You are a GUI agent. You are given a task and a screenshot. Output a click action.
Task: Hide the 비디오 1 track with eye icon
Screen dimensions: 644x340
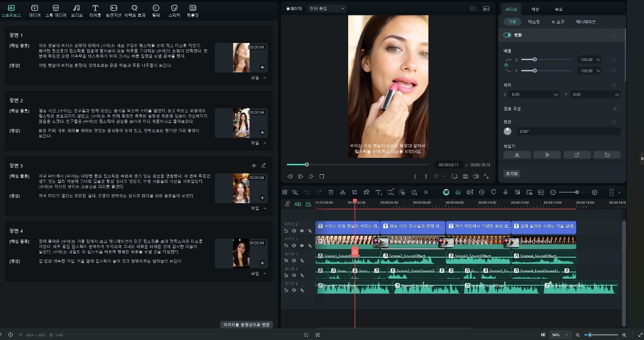pyautogui.click(x=301, y=245)
